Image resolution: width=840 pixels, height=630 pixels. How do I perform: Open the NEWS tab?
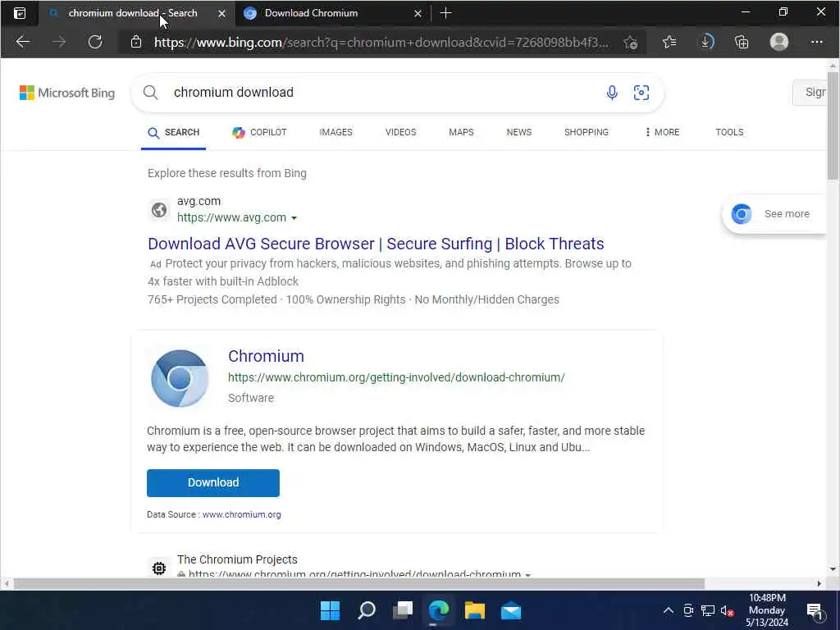[x=519, y=132]
